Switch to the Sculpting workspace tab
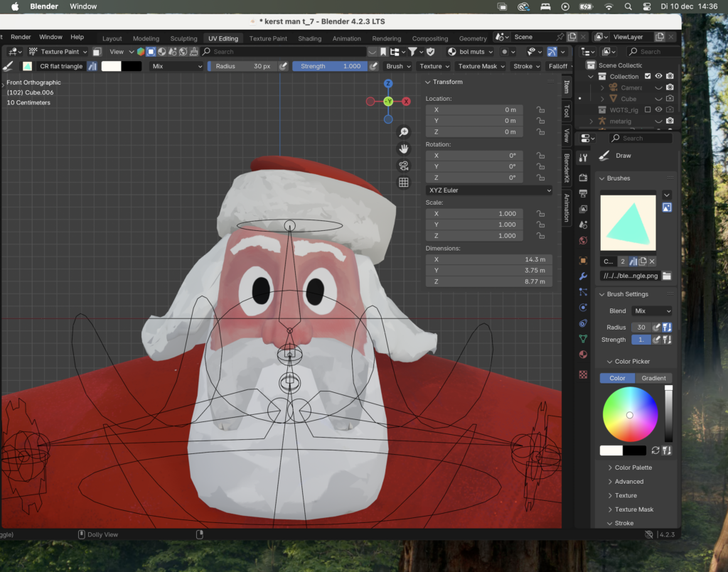Image resolution: width=728 pixels, height=572 pixels. click(x=183, y=38)
